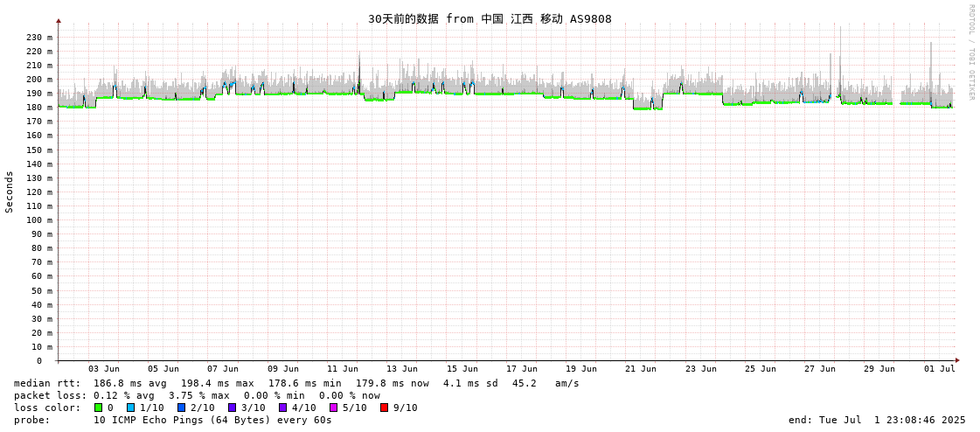Click the 'end: Tue Jul 1 23:08:46 2025' timestamp
This screenshot has height=432, width=980.
(877, 420)
